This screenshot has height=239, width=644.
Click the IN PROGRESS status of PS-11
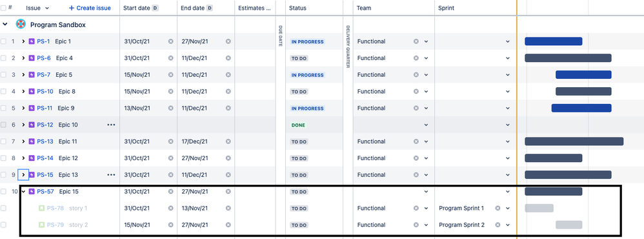click(307, 109)
